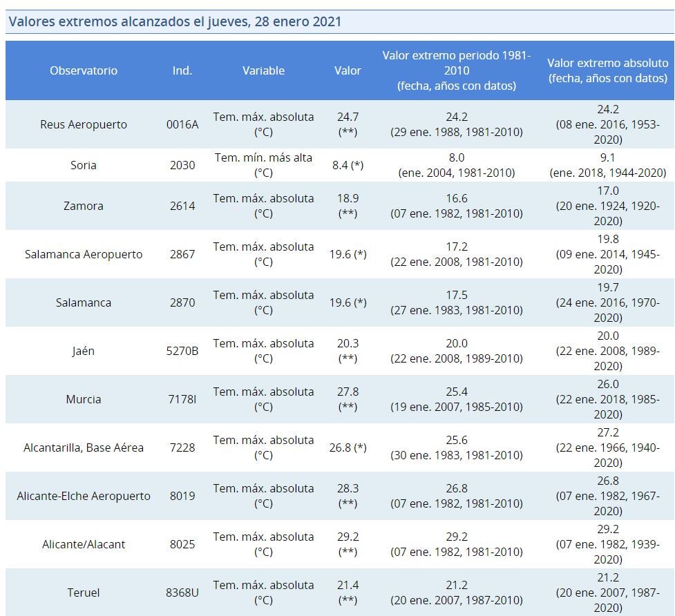This screenshot has width=675, height=616.
Task: Click the 'Alcantarilla, Base Aérea' observatory cell
Action: (x=84, y=447)
